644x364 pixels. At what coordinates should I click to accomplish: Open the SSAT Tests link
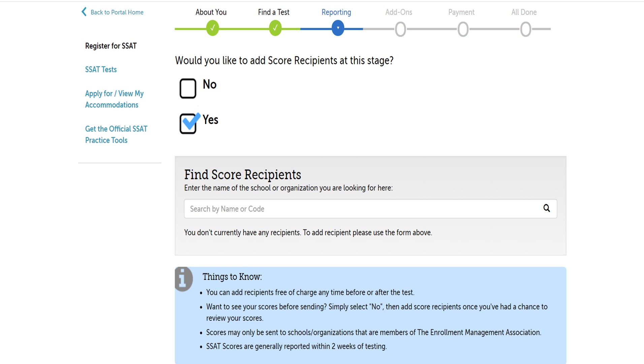click(x=101, y=69)
